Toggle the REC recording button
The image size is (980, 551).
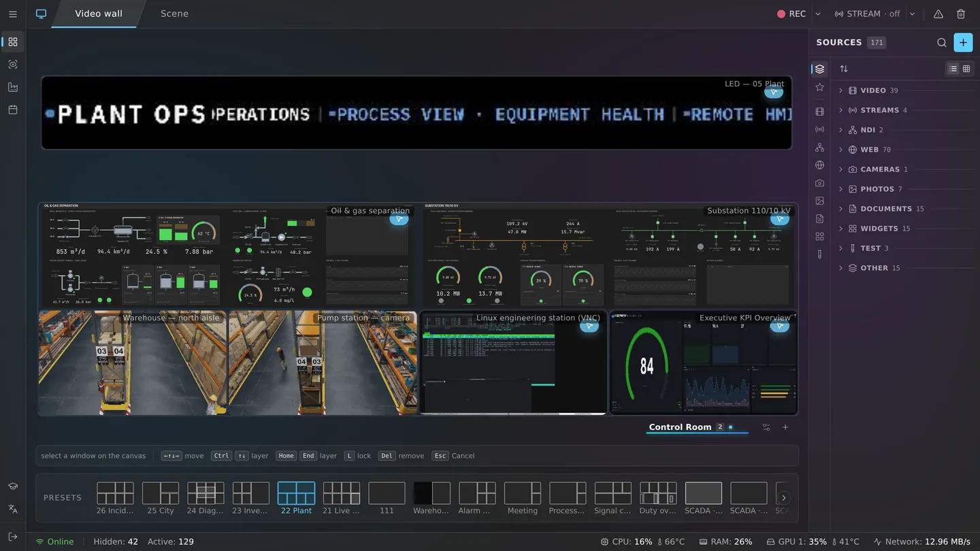791,14
